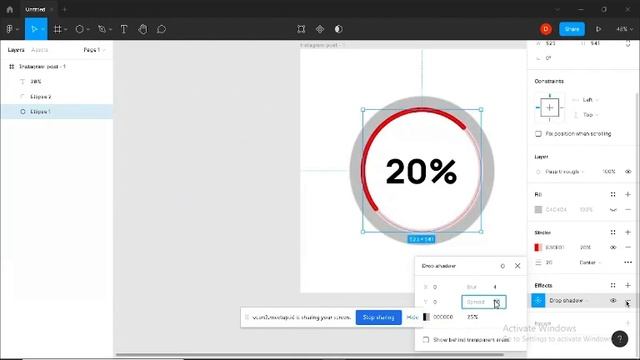The image size is (640, 360).
Task: Click the Create component icon
Action: 320,29
